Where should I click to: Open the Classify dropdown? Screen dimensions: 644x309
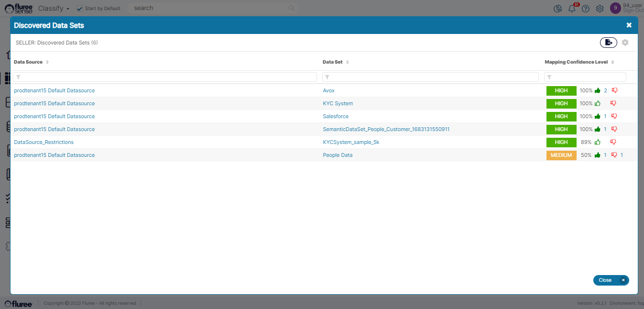coord(54,9)
